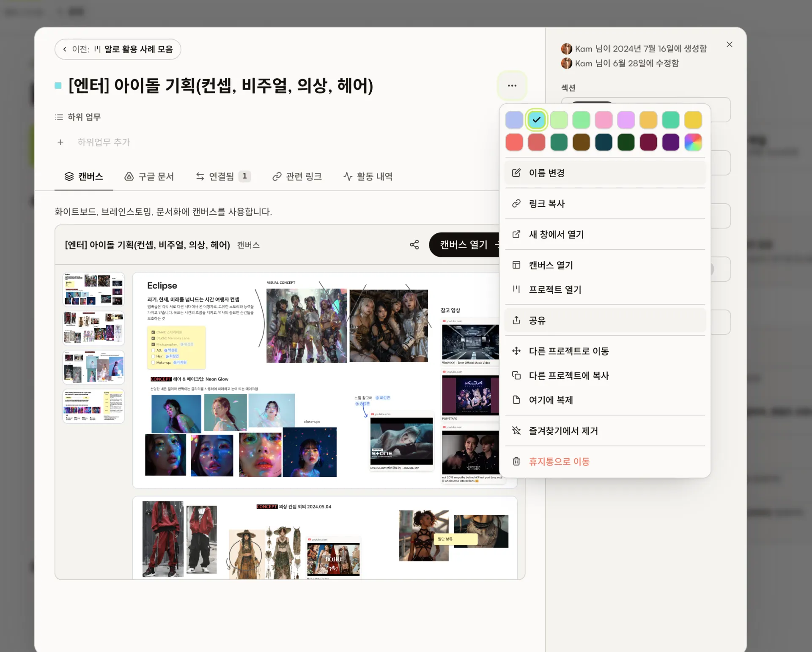
Task: Switch to the 활동 내역 tab
Action: click(x=368, y=176)
